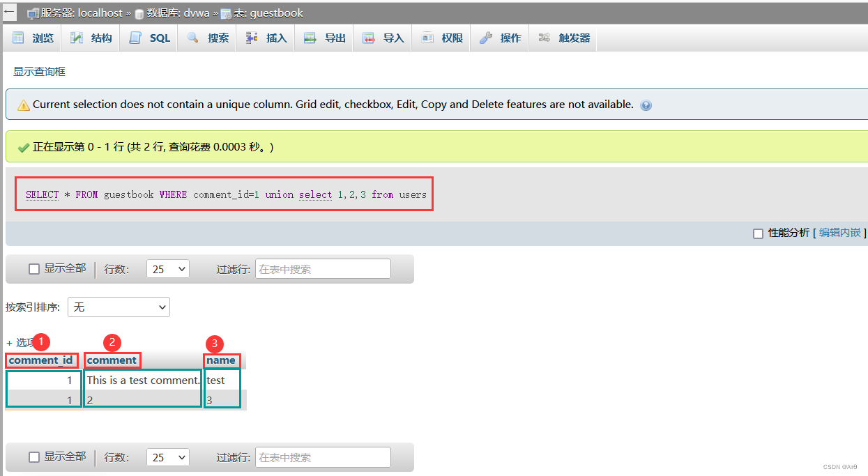This screenshot has height=476, width=868.
Task: Click the Operations wrench icon
Action: pos(486,38)
